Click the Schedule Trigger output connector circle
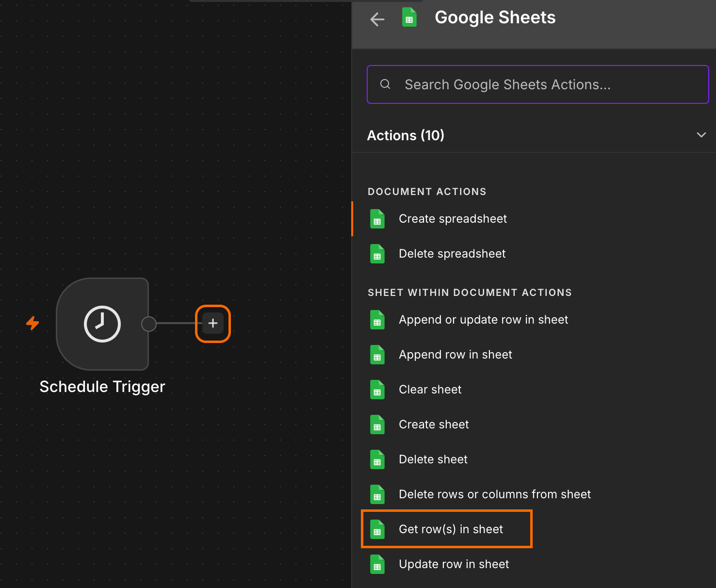 tap(149, 324)
